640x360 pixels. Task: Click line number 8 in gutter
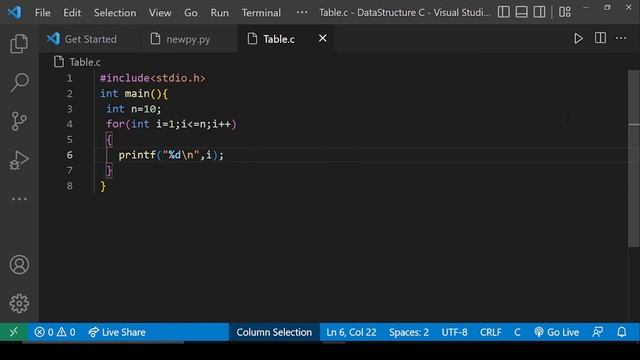70,186
